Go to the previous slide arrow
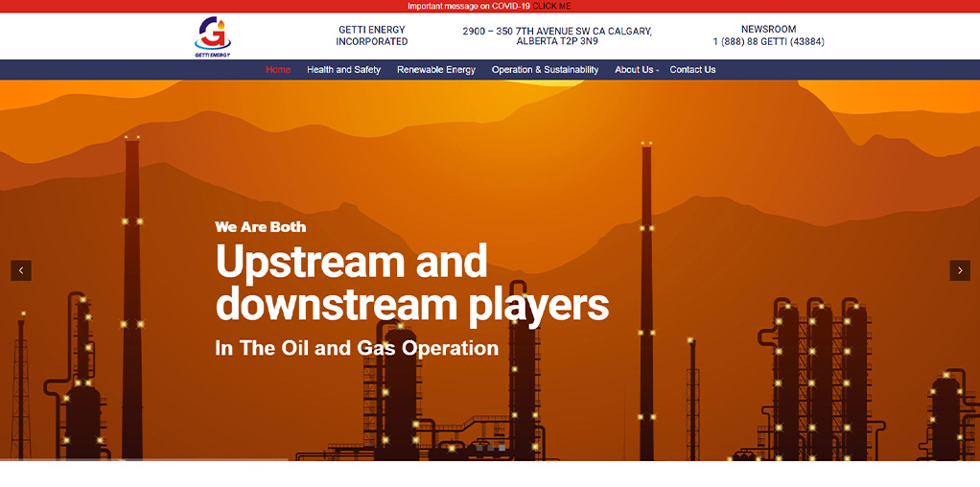Viewport: 980px width, 487px height. pyautogui.click(x=21, y=270)
